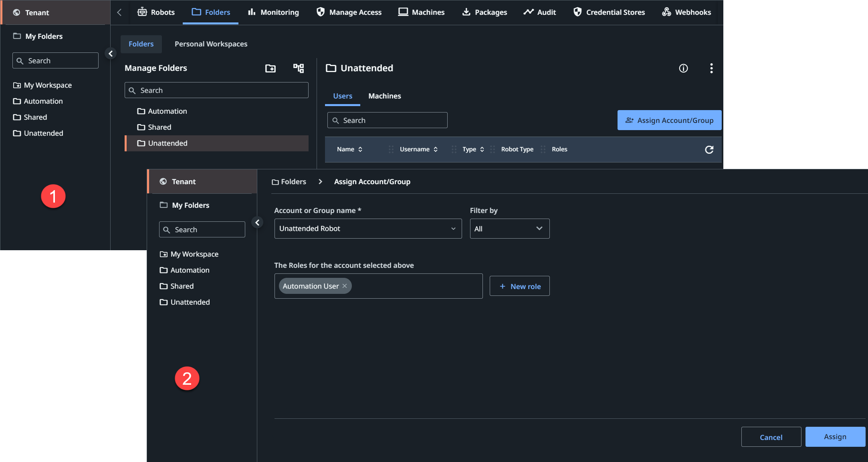Open the Filter by dropdown
Viewport: 868px width, 462px height.
[x=509, y=229]
